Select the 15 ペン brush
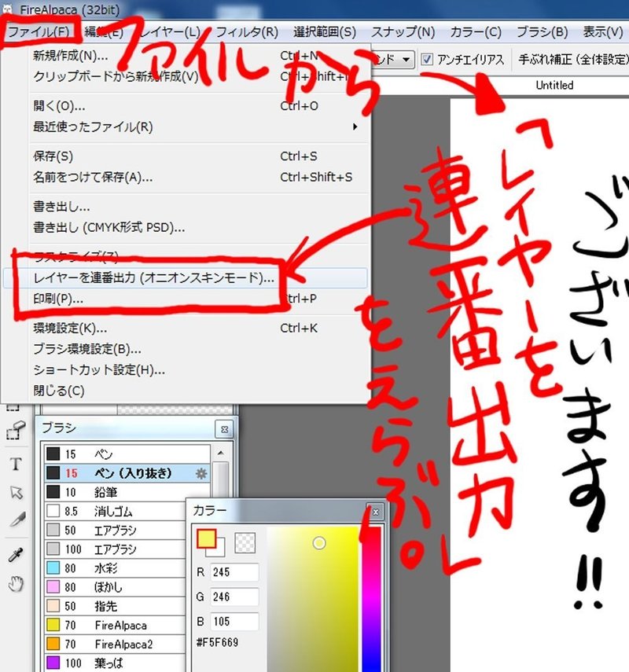The width and height of the screenshot is (629, 672). point(127,454)
